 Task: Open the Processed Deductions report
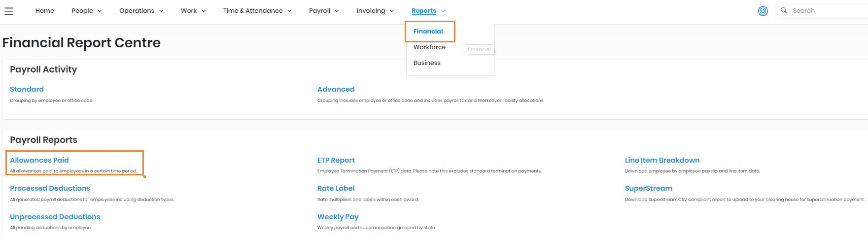(x=50, y=188)
